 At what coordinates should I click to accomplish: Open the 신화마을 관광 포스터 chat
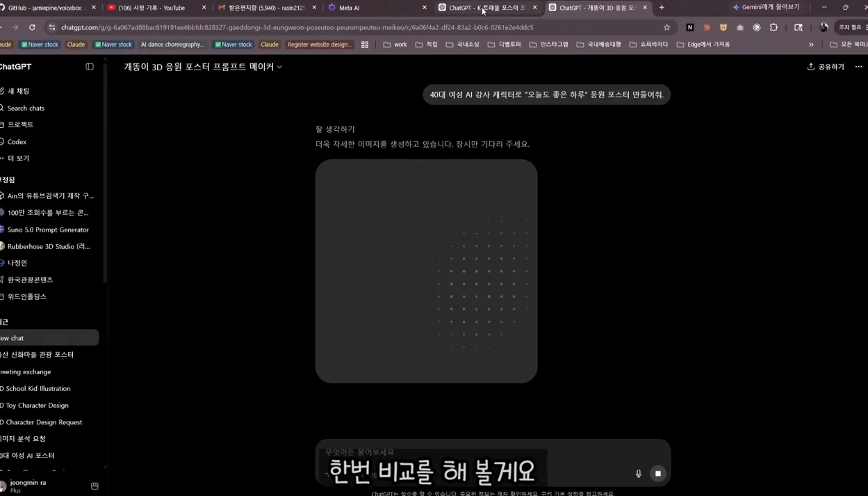38,355
